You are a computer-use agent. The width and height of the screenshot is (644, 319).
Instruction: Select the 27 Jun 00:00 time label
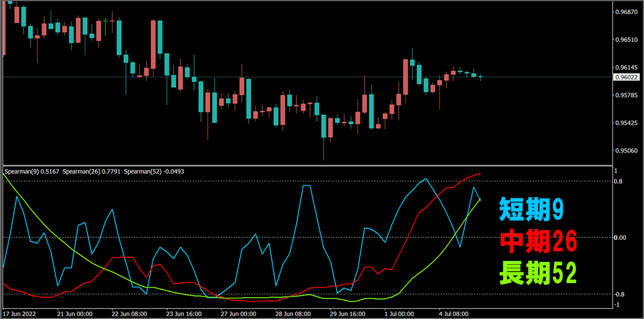pos(238,313)
